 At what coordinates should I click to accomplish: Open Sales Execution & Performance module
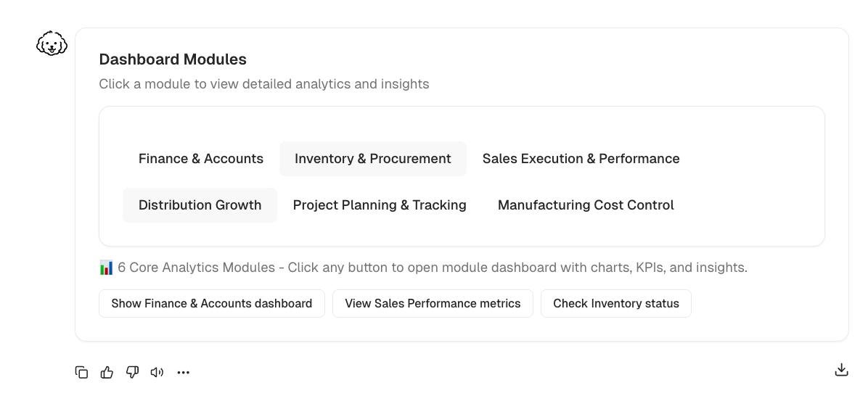pos(581,159)
